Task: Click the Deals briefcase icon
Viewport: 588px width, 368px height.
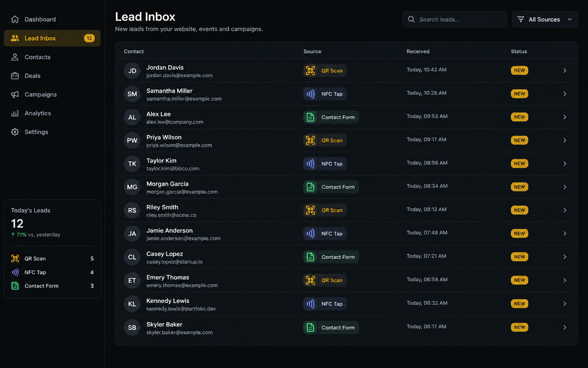Action: click(15, 76)
